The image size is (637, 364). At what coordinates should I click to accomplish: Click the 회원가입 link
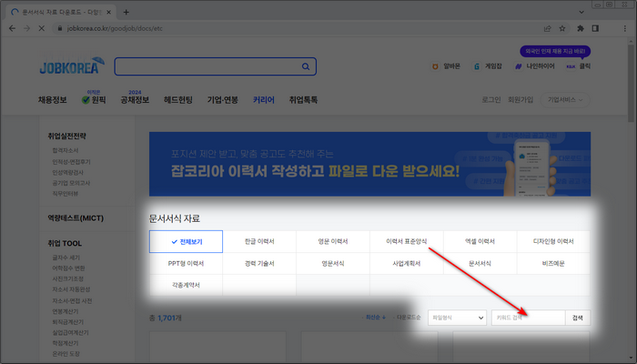521,100
